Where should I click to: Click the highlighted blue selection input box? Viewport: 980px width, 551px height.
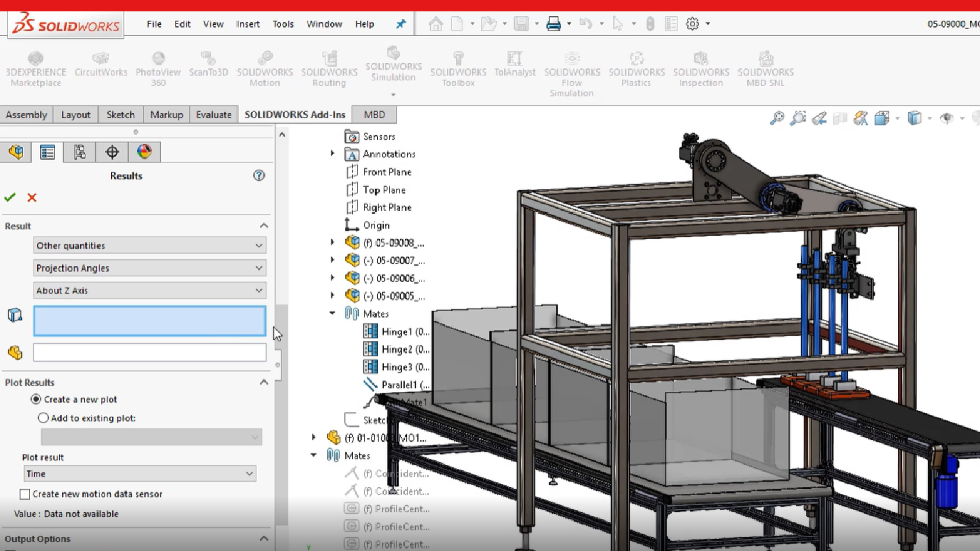[x=150, y=321]
